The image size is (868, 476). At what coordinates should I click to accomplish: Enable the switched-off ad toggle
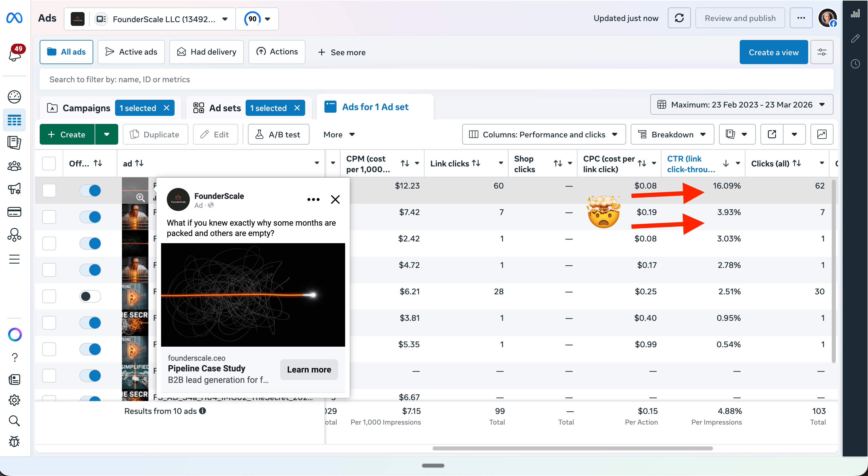pyautogui.click(x=90, y=296)
